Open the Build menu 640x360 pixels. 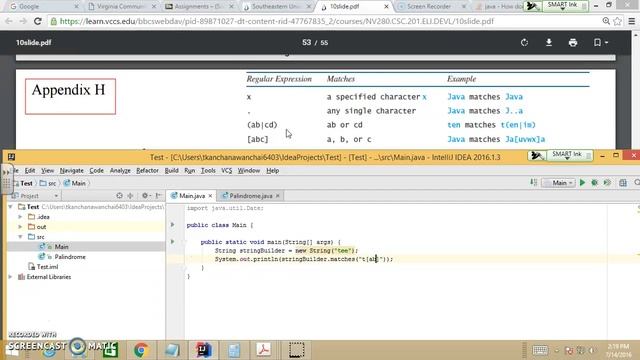[x=171, y=171]
